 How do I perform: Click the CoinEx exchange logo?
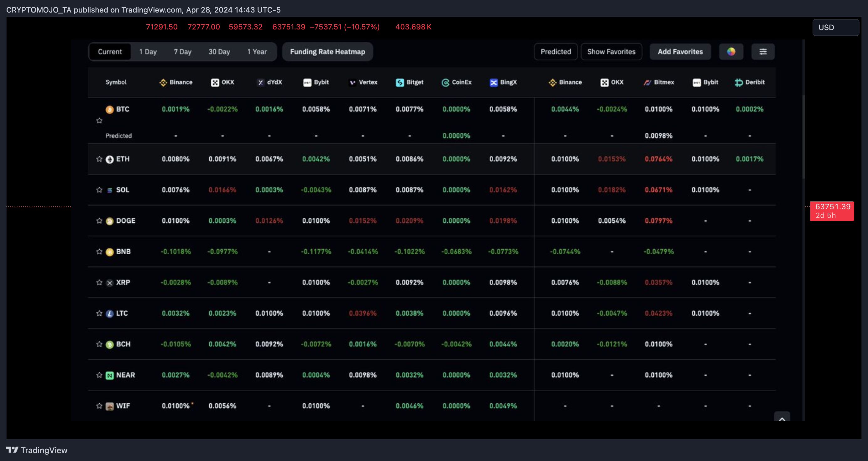[x=445, y=82]
